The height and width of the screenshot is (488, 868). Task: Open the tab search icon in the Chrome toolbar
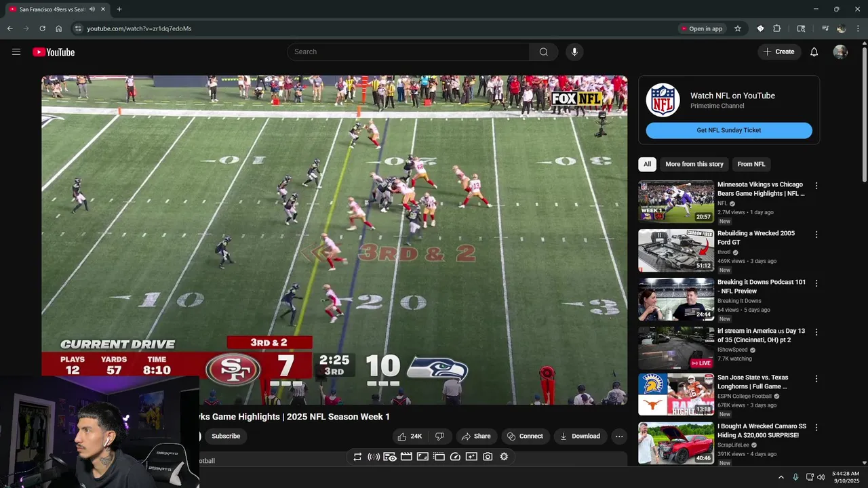tap(801, 28)
